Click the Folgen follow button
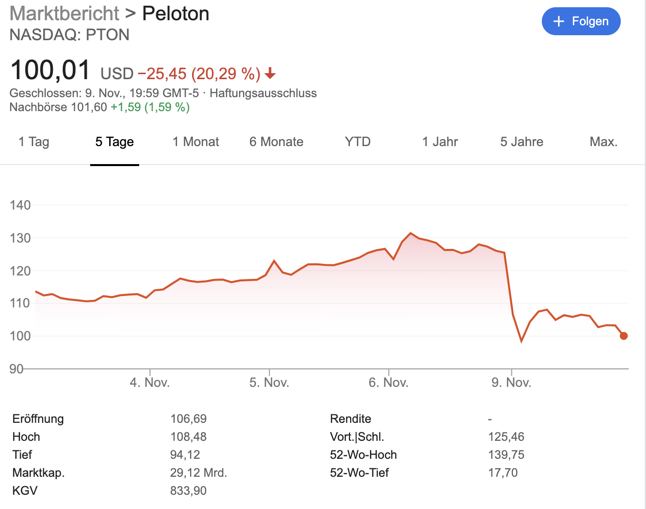Viewport: 646px width, 509px height. [x=581, y=21]
